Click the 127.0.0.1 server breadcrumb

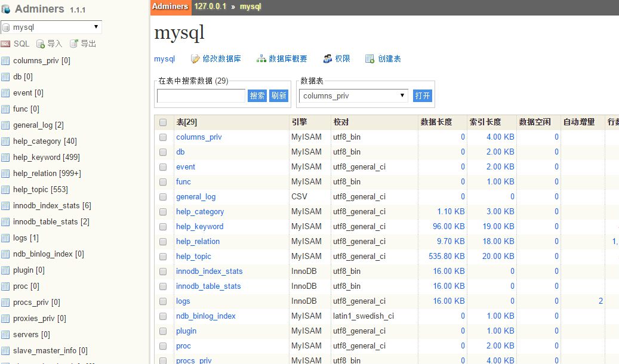coord(210,7)
